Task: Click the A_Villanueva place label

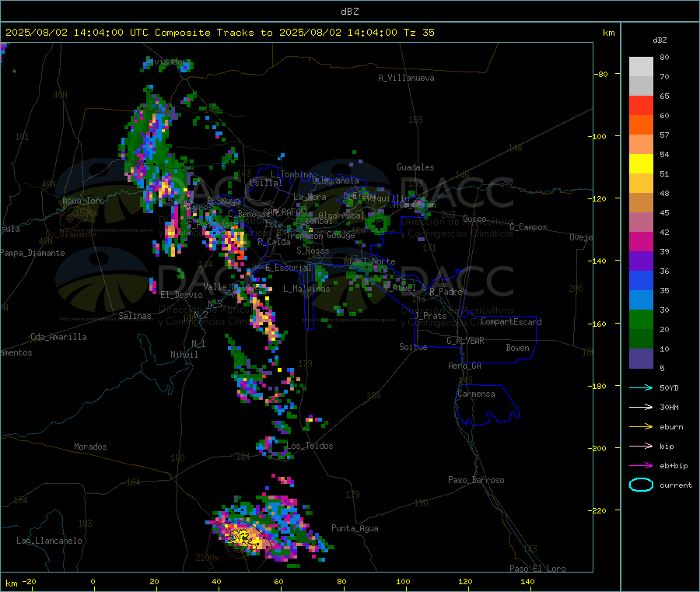Action: 406,78
